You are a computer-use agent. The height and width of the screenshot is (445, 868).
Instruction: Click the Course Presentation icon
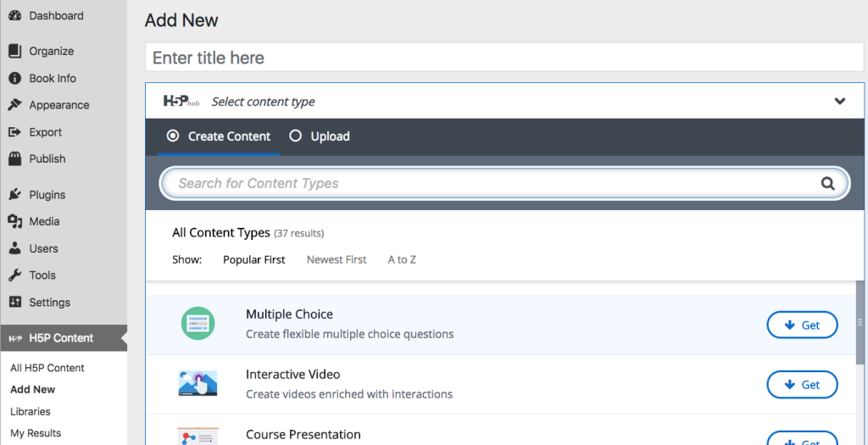point(198,437)
